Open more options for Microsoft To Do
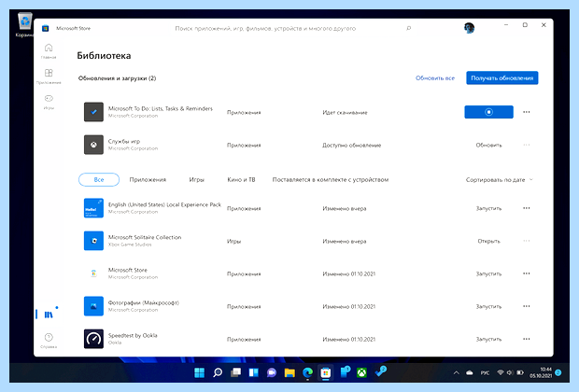 tap(526, 112)
